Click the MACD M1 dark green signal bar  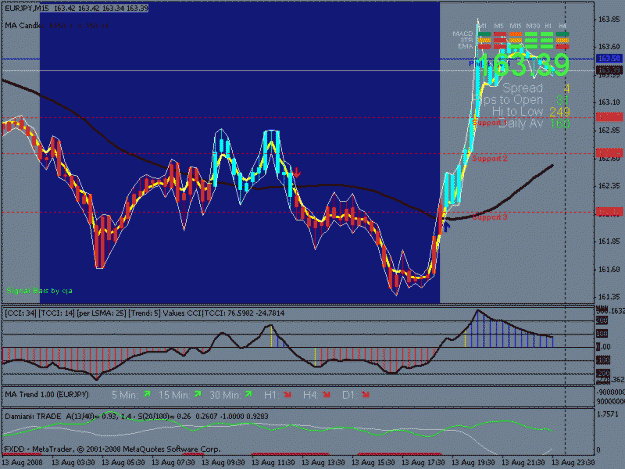click(484, 34)
